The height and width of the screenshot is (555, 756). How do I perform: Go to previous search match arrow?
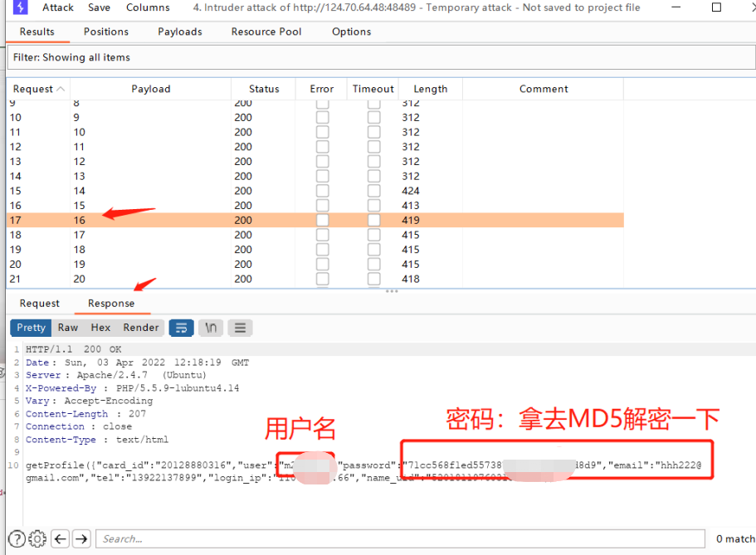click(x=61, y=538)
